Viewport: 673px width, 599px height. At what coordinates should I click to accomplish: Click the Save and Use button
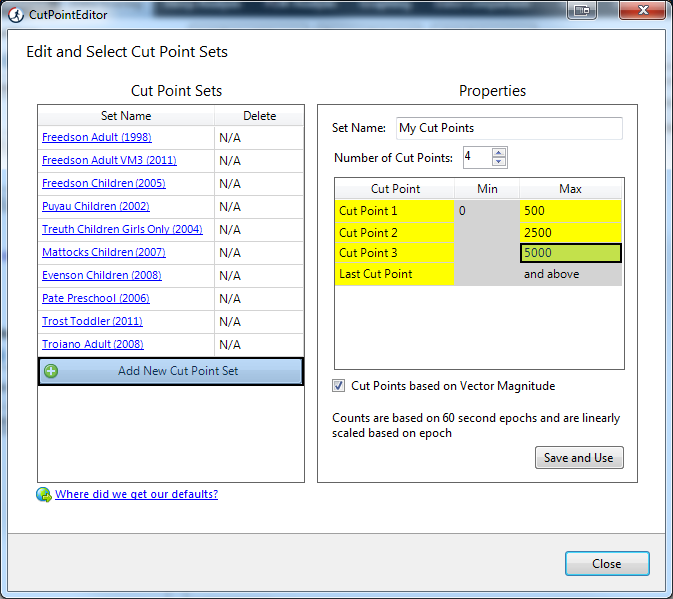(x=579, y=458)
